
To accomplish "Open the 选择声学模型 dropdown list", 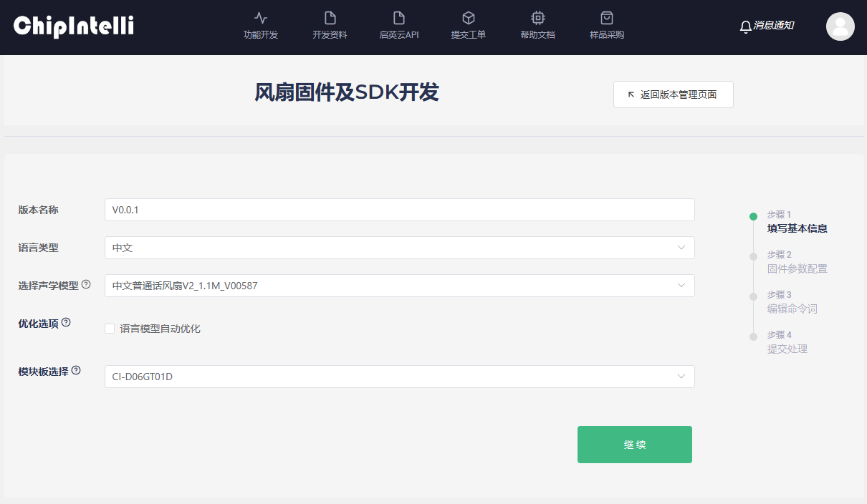I will 399,286.
